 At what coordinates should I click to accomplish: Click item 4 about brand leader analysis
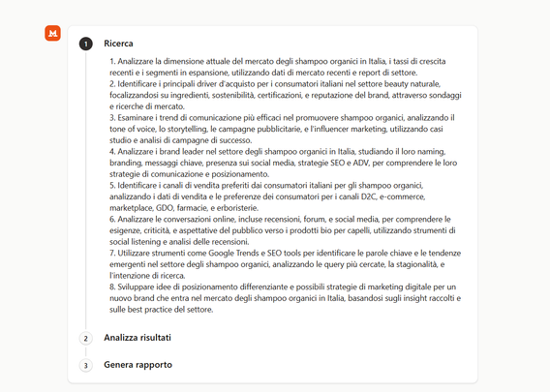click(284, 163)
